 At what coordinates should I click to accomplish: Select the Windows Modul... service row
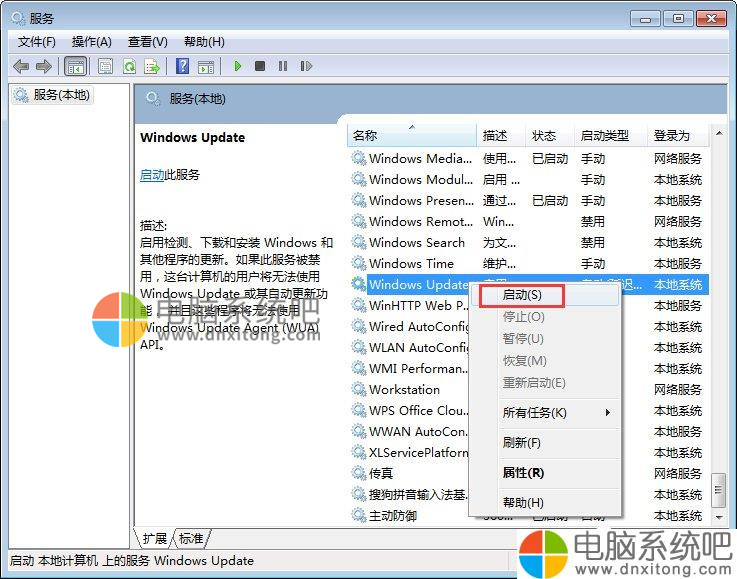click(528, 180)
